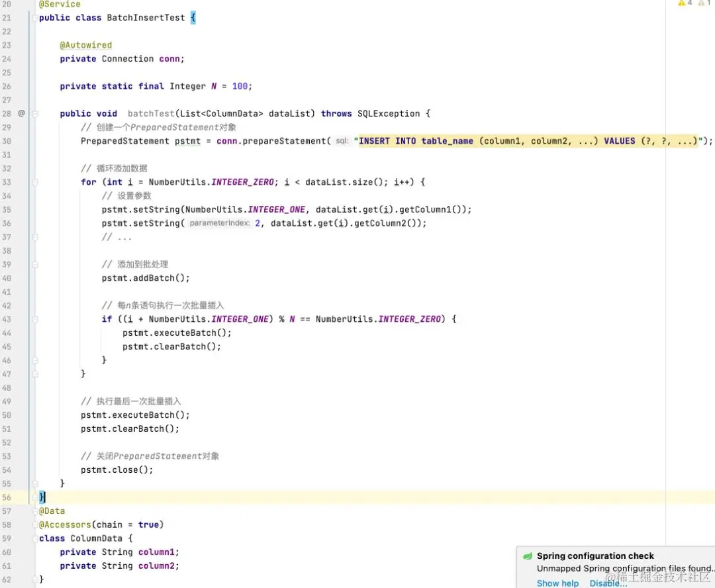Viewport: 715px width, 588px height.
Task: Click the fold end marker on line 55
Action: (35, 483)
